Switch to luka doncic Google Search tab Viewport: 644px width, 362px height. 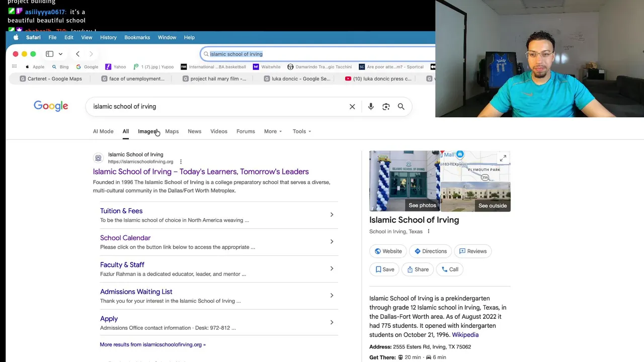[x=296, y=78]
